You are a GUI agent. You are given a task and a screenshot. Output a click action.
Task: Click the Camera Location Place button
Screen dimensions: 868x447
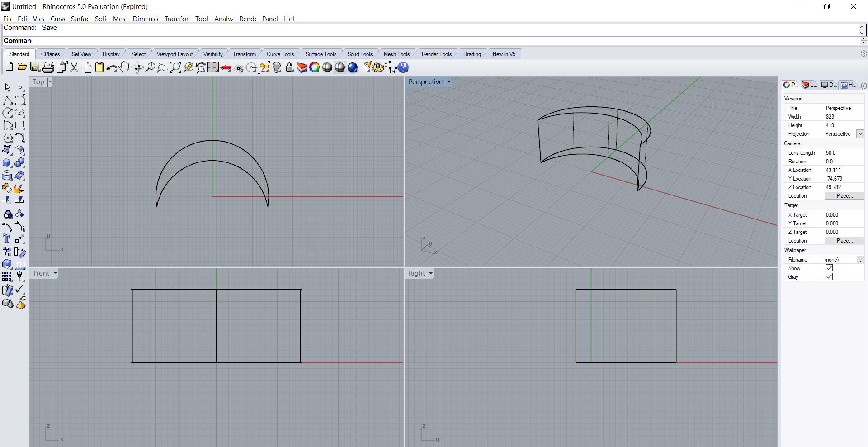click(844, 196)
